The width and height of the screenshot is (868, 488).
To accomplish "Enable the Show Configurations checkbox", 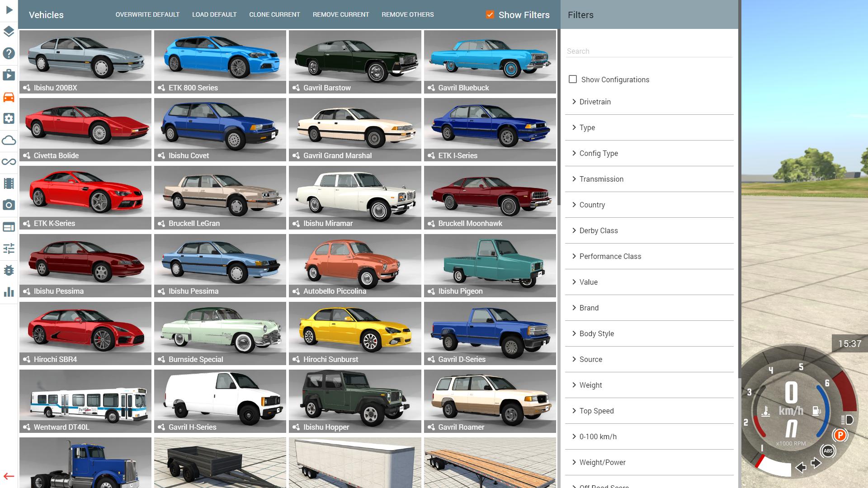I will (x=573, y=79).
